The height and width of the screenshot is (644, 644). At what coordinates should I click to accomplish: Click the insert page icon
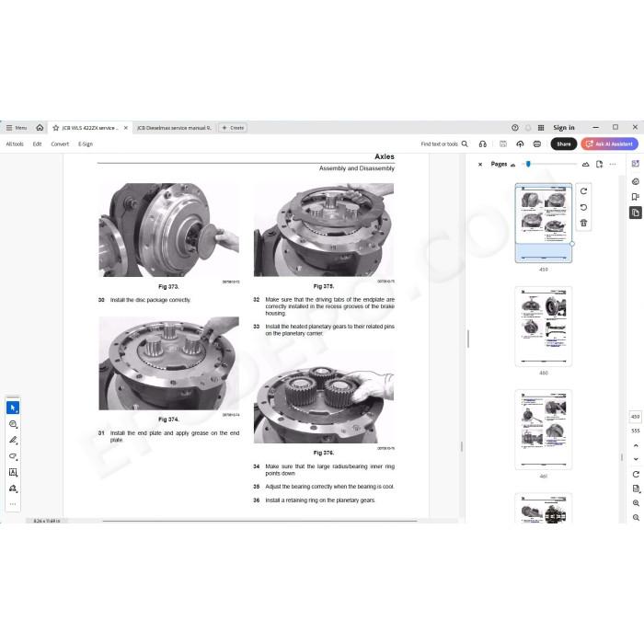point(599,165)
